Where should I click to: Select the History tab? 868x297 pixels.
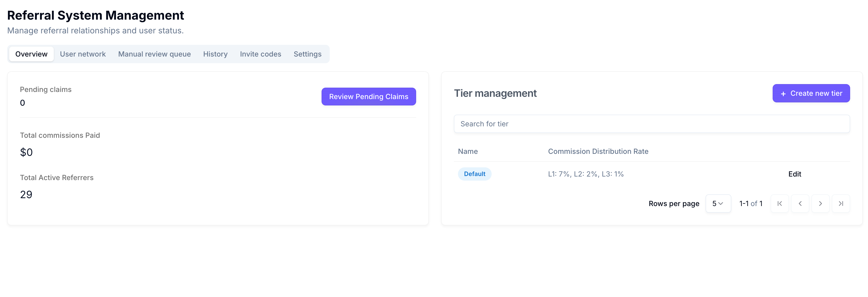[x=215, y=54]
